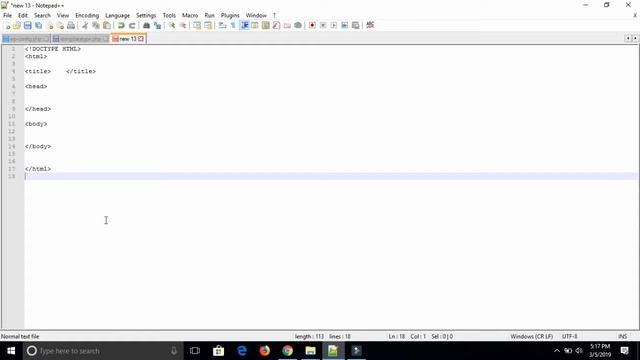Screen dimensions: 640x360
Task: Close the 'new 13' tab with its X
Action: [141, 39]
